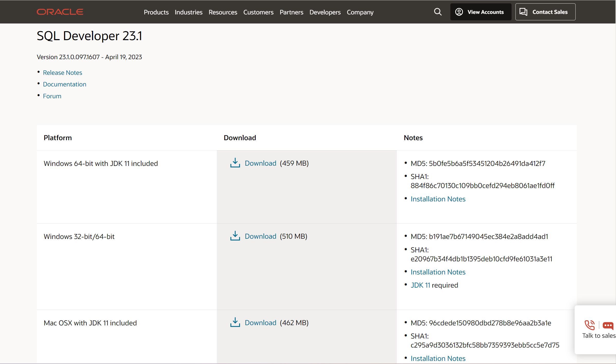Open the site search magnifier icon
Viewport: 616px width, 364px height.
point(438,12)
